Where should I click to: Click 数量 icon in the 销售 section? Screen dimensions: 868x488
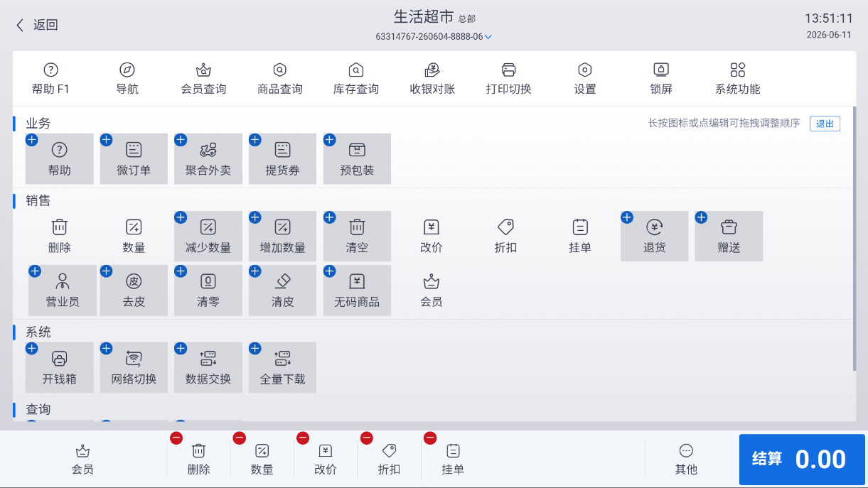pyautogui.click(x=134, y=237)
